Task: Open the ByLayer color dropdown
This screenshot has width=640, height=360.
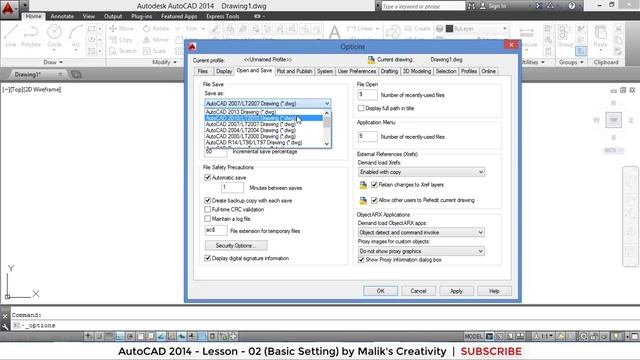Action: click(x=505, y=29)
